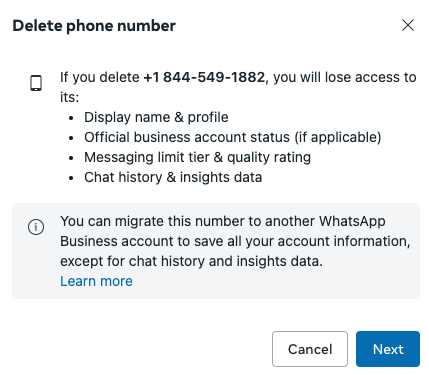The image size is (429, 375).
Task: Click Messaging limit tier & quality rating
Action: click(x=197, y=157)
